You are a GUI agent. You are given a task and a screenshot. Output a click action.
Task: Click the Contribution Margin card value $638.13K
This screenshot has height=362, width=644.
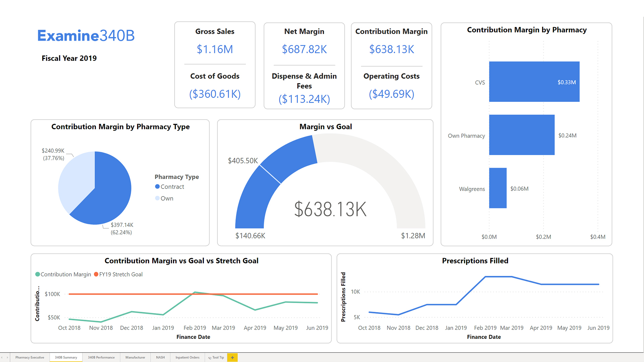click(x=391, y=49)
